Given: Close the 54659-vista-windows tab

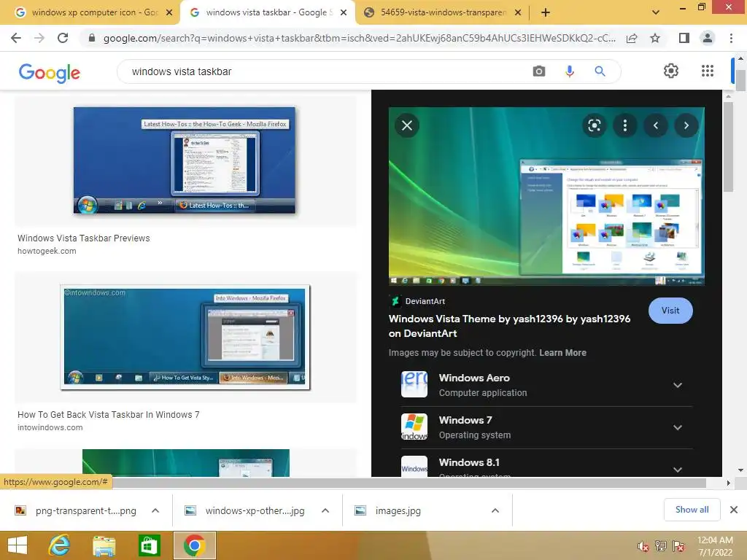Looking at the screenshot, I should [518, 13].
